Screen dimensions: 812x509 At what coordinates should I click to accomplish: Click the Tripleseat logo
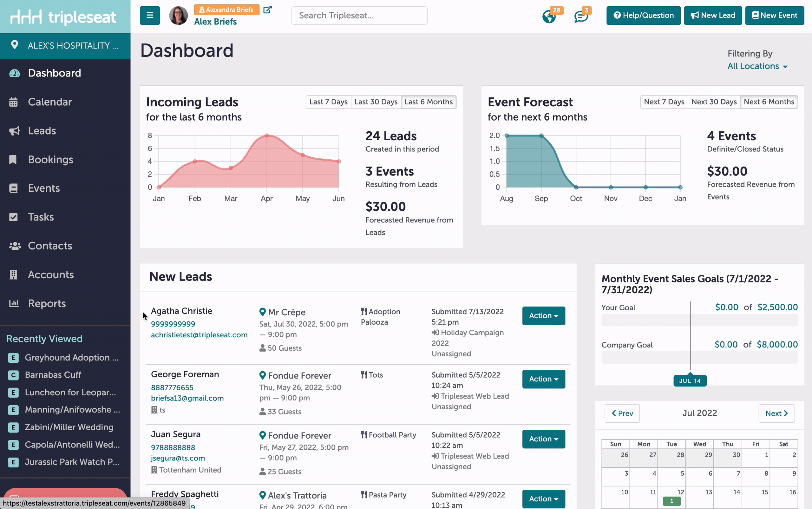[x=63, y=17]
